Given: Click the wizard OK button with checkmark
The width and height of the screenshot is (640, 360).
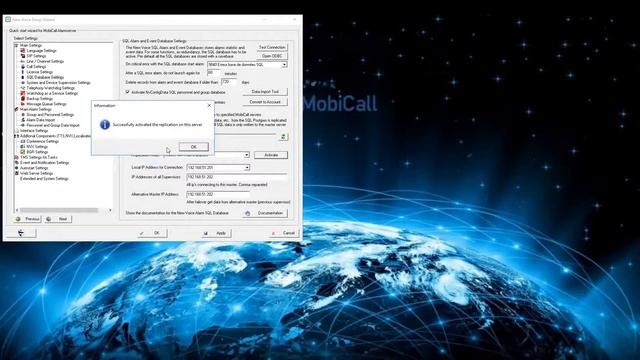Looking at the screenshot, I should pyautogui.click(x=152, y=233).
